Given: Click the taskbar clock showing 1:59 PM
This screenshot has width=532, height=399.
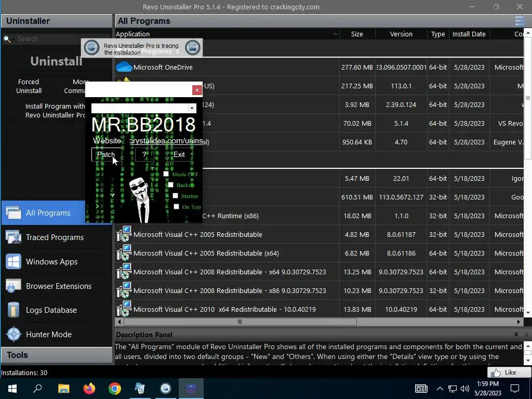Looking at the screenshot, I should point(487,389).
